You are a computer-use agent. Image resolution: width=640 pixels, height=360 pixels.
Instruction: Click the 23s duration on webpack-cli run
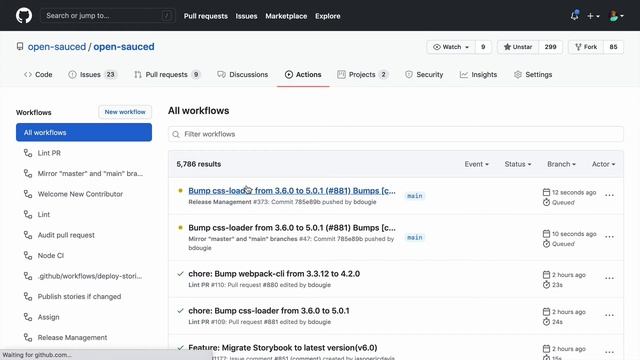557,285
